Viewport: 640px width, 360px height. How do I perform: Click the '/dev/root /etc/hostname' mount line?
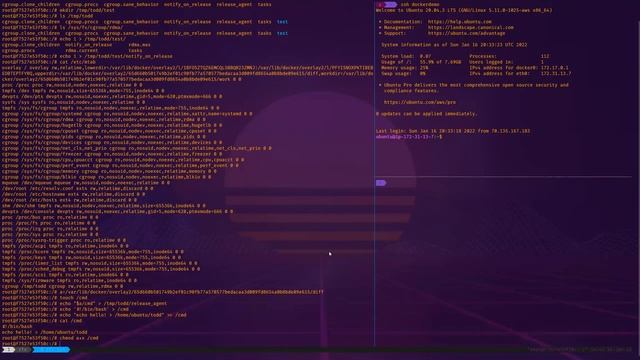73,194
